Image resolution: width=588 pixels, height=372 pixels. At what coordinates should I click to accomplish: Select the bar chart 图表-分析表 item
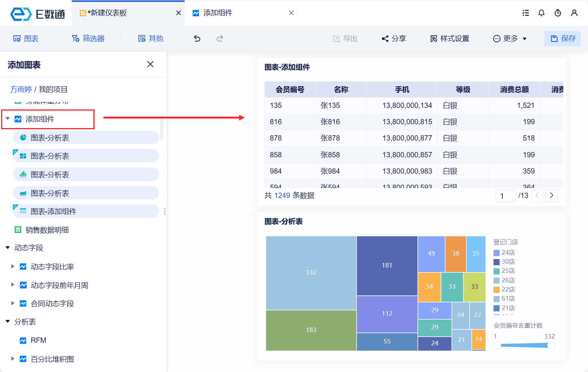[x=86, y=174]
